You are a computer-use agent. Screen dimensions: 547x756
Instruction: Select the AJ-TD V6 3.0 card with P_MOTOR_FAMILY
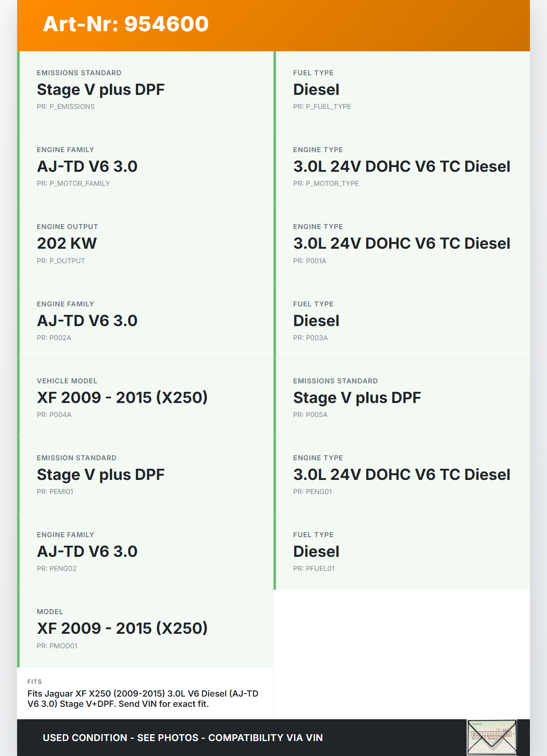pyautogui.click(x=145, y=167)
